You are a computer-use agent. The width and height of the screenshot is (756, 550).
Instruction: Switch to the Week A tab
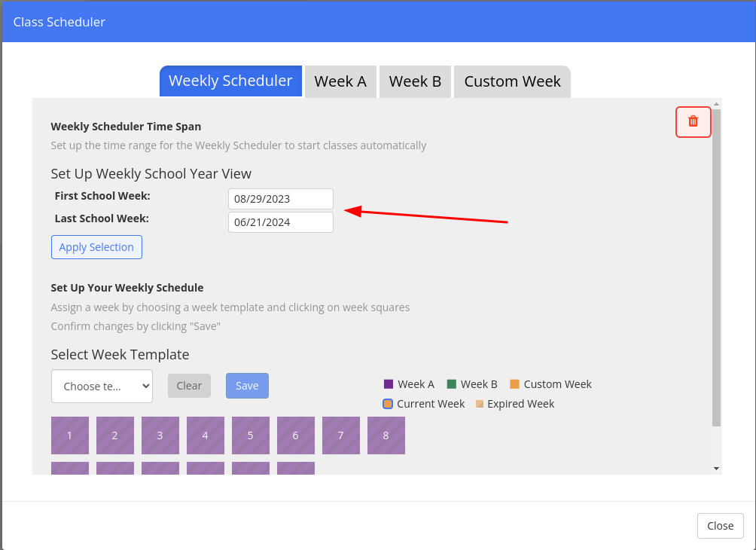point(340,81)
